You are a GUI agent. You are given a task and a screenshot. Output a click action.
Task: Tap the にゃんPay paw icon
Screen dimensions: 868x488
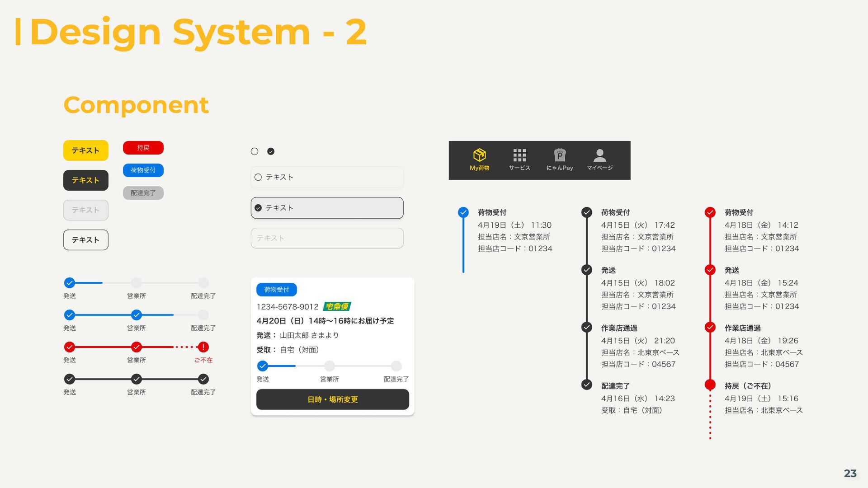click(560, 155)
